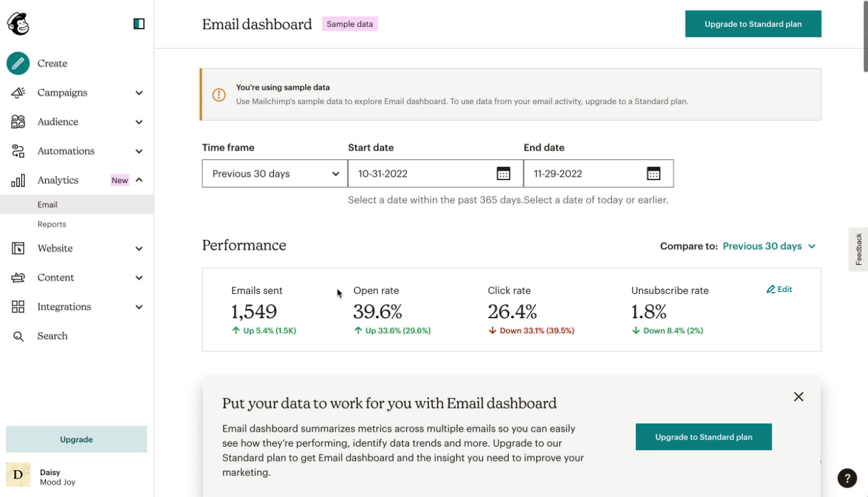The width and height of the screenshot is (868, 497).
Task: Close the Email dashboard upgrade banner
Action: 799,397
